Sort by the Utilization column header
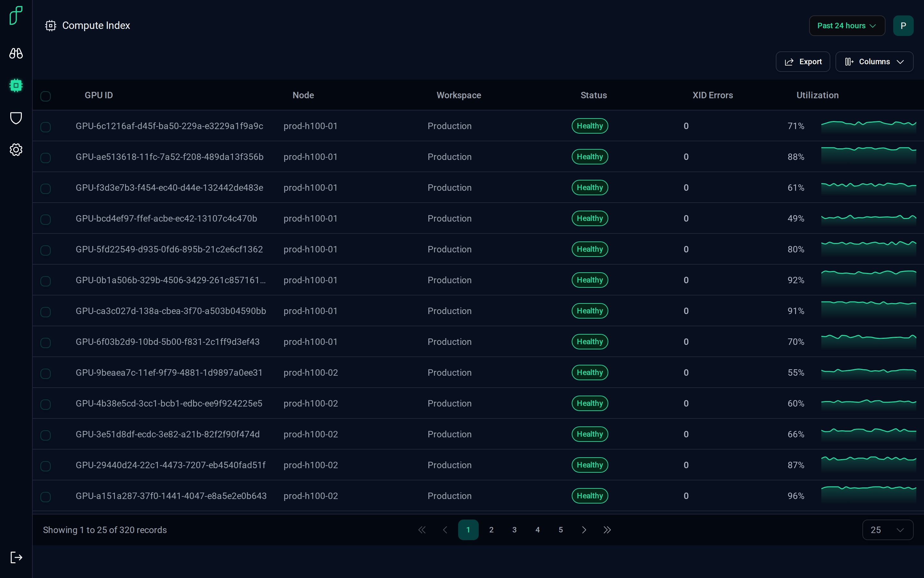 pos(817,95)
